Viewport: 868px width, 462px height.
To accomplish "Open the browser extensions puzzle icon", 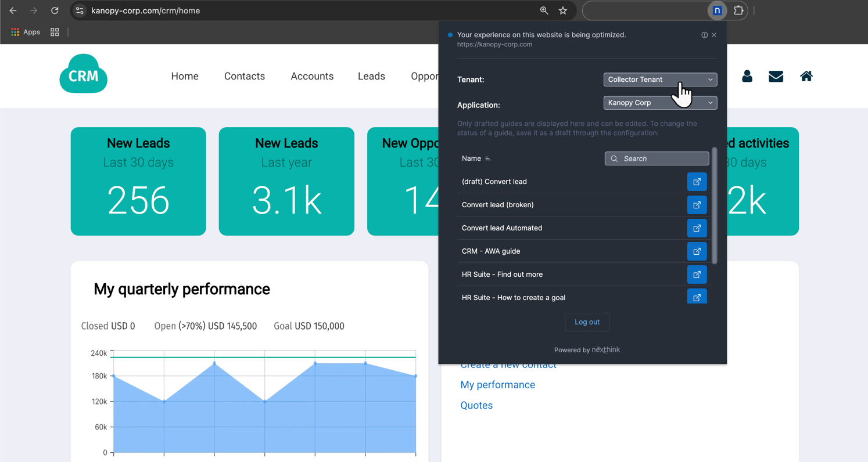I will (x=738, y=10).
